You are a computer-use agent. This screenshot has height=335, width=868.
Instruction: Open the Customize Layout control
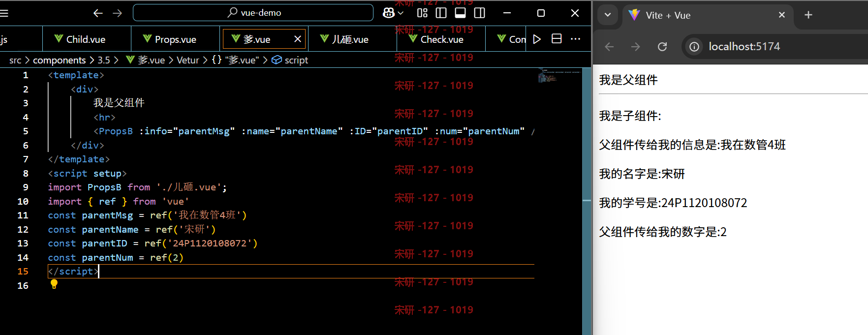click(422, 13)
